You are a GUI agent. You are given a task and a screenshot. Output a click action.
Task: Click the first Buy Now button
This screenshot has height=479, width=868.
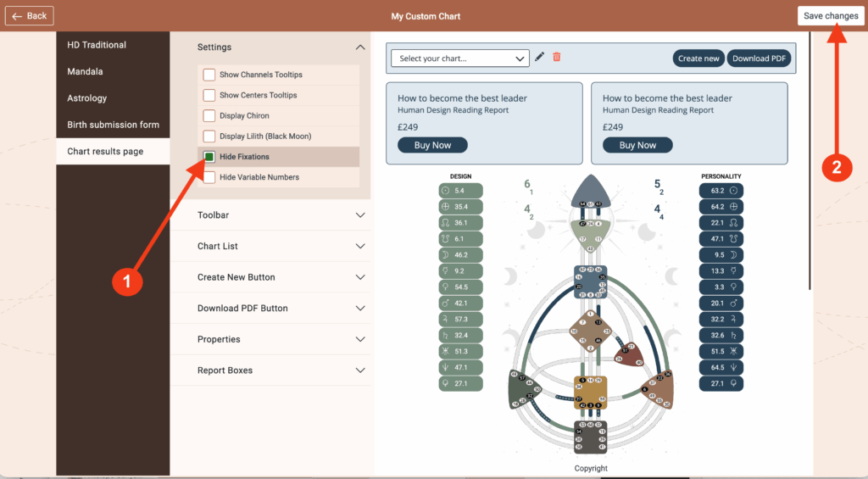pos(432,145)
